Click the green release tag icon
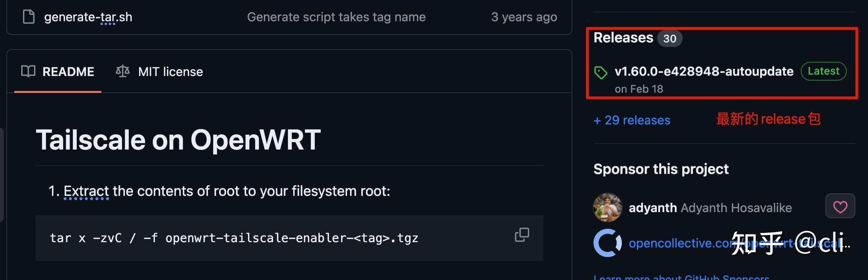This screenshot has height=280, width=868. point(601,72)
